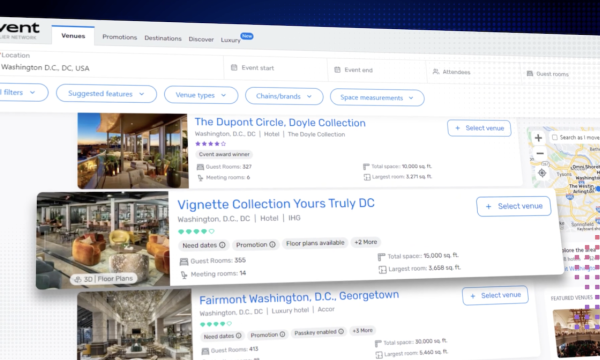Click the map locate me icon
Viewport: 600px width, 360px height.
coord(542,173)
